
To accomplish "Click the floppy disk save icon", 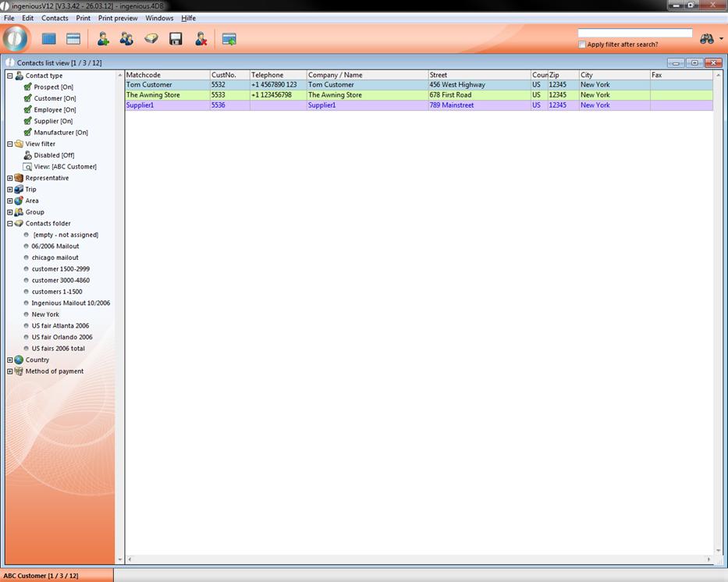I will tap(176, 38).
